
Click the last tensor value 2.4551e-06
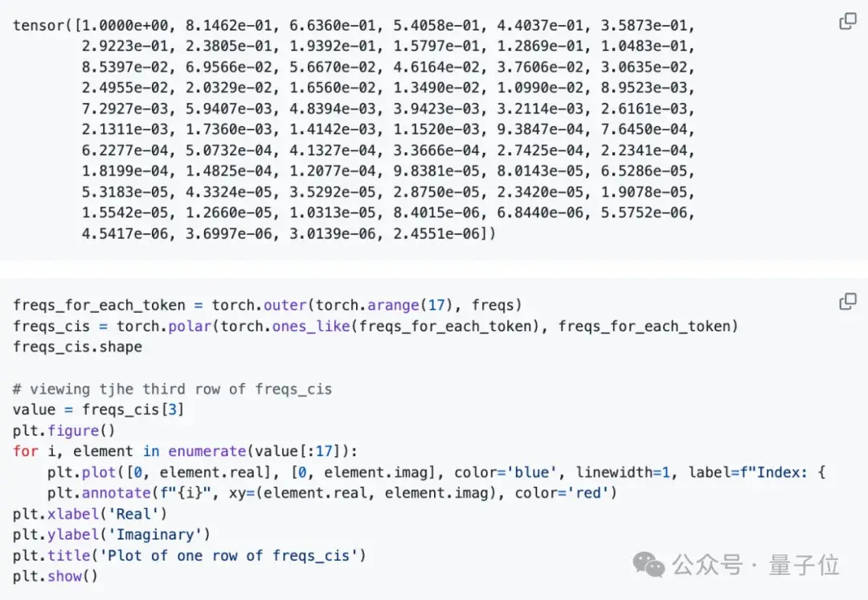[436, 234]
